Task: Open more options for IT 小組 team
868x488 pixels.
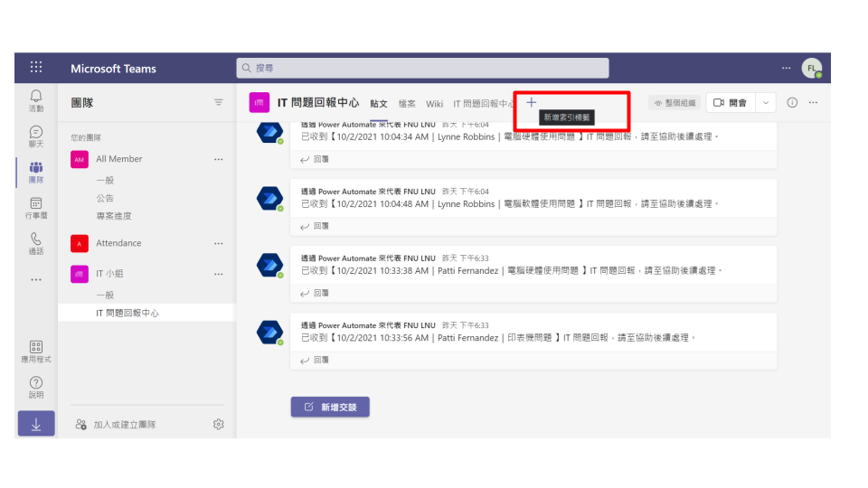Action: click(219, 274)
